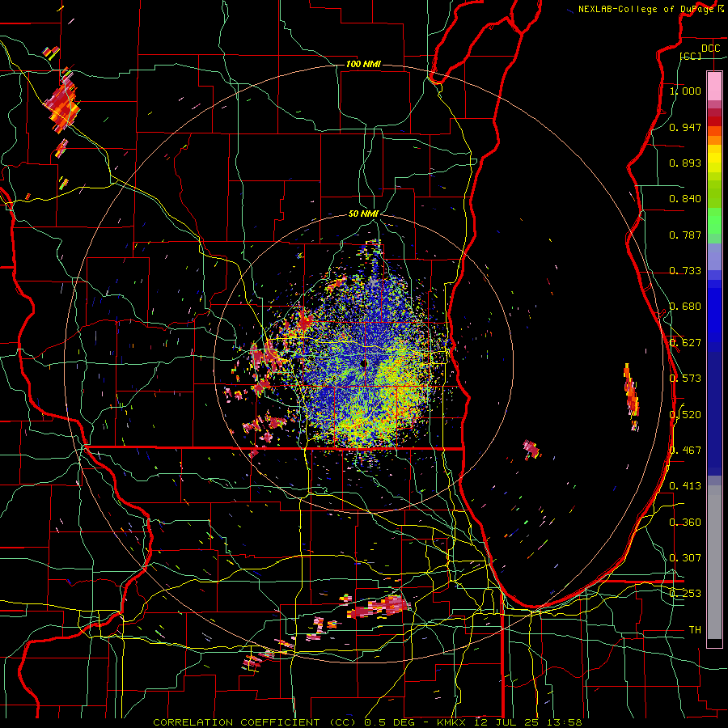Pick the periwinkle light-blue color bar segment
This screenshot has height=728, width=728.
714,256
